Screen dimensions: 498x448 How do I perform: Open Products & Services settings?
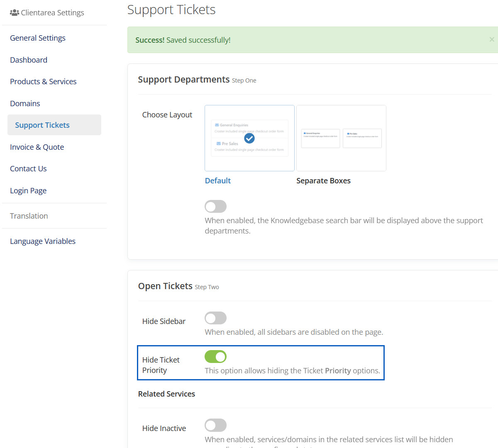43,81
